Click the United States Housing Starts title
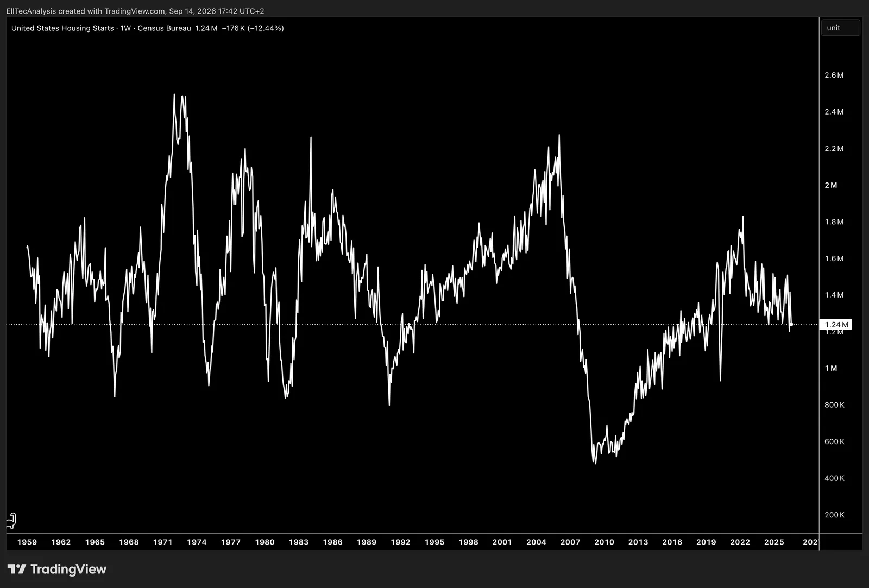The width and height of the screenshot is (869, 588). (x=62, y=28)
